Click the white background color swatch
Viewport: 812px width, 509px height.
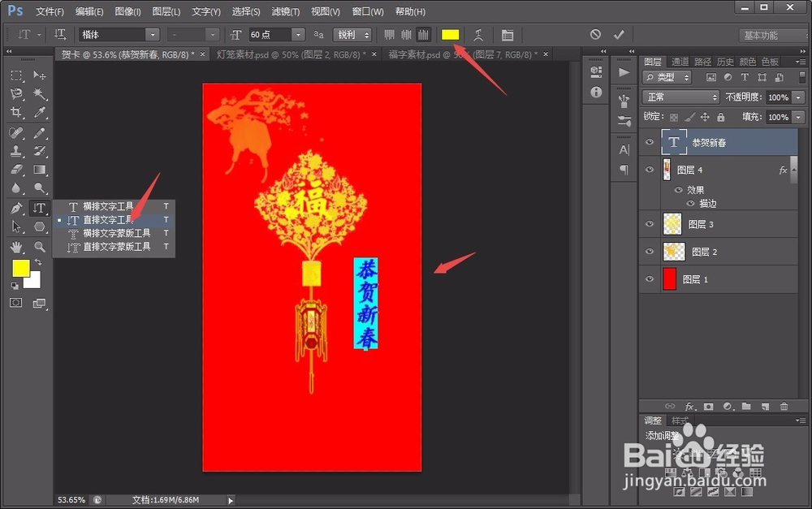coord(33,282)
